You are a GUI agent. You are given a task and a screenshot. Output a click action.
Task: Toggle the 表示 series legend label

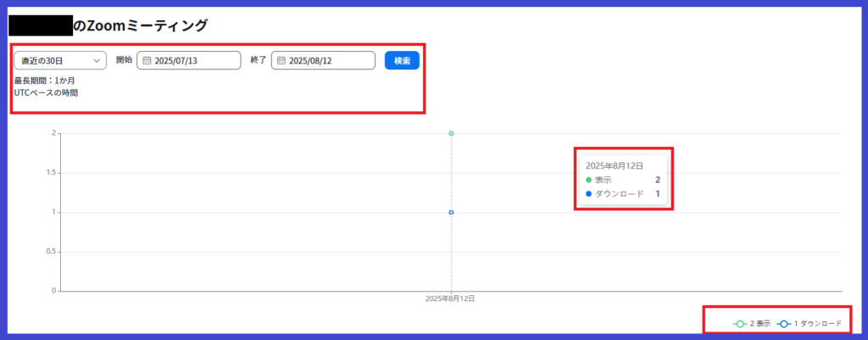[760, 324]
